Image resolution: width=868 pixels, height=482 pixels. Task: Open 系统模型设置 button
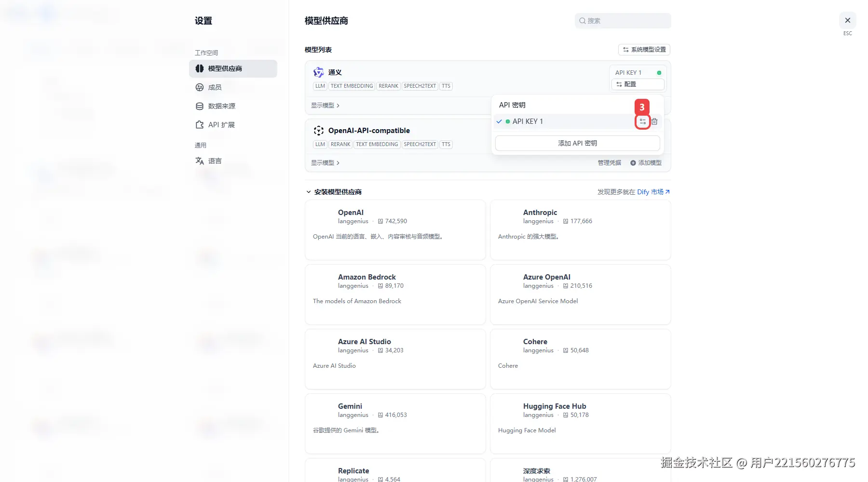(x=644, y=50)
